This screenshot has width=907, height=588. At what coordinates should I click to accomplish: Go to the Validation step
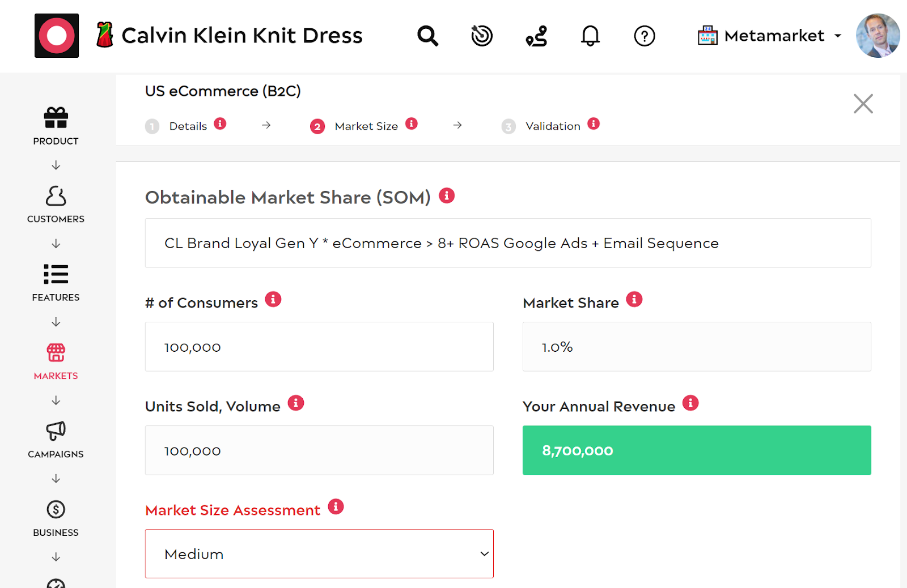[552, 126]
